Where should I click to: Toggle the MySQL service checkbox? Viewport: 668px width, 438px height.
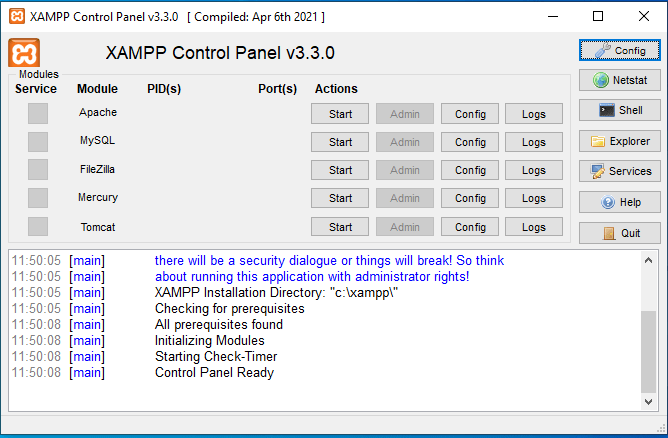click(38, 141)
